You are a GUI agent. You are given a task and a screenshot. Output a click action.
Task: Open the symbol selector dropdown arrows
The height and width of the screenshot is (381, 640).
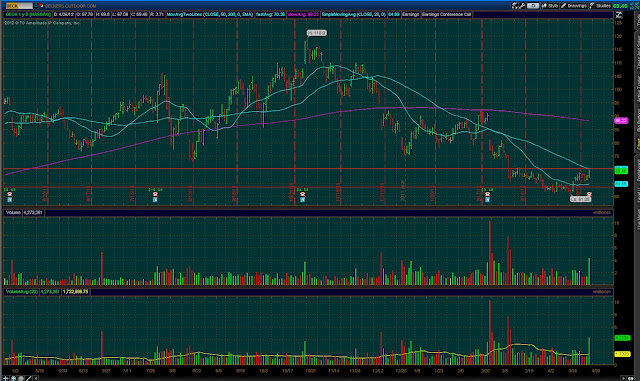36,6
